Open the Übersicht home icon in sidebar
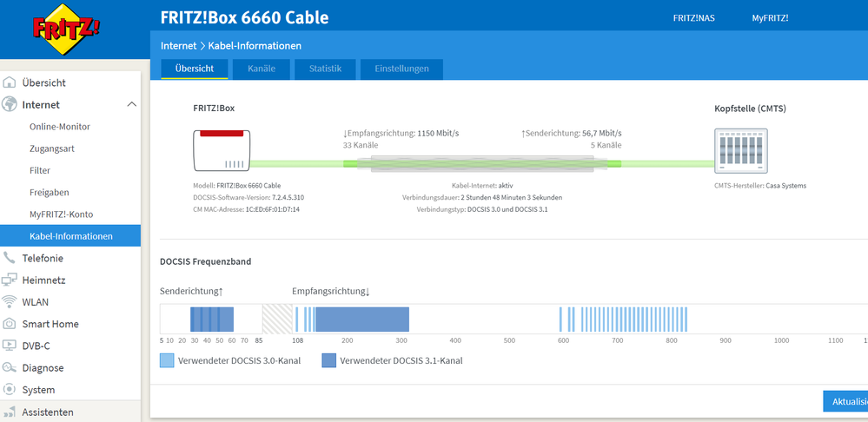The height and width of the screenshot is (422, 868). (10, 83)
